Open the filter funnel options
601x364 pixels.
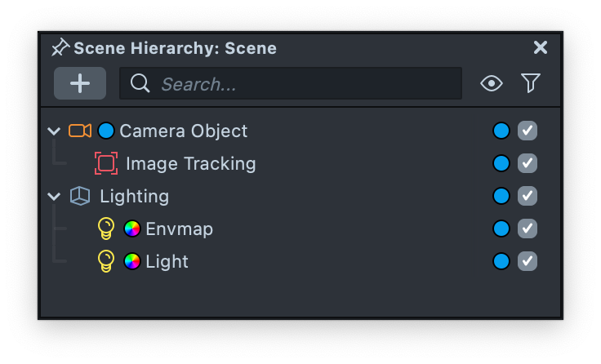[531, 83]
